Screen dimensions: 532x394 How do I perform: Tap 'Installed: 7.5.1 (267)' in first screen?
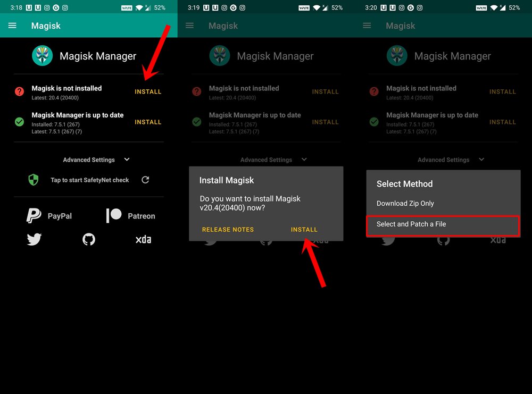click(56, 124)
